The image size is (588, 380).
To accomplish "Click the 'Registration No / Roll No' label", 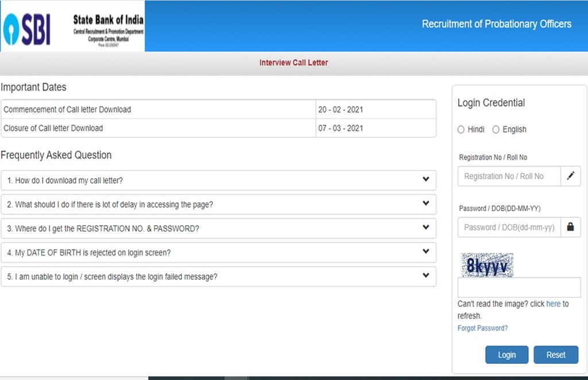I will pyautogui.click(x=493, y=157).
